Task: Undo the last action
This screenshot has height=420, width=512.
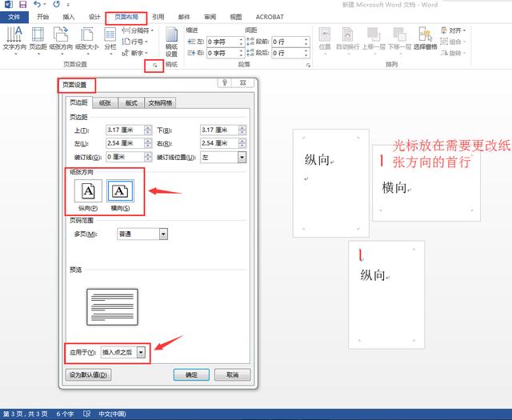Action: point(38,4)
